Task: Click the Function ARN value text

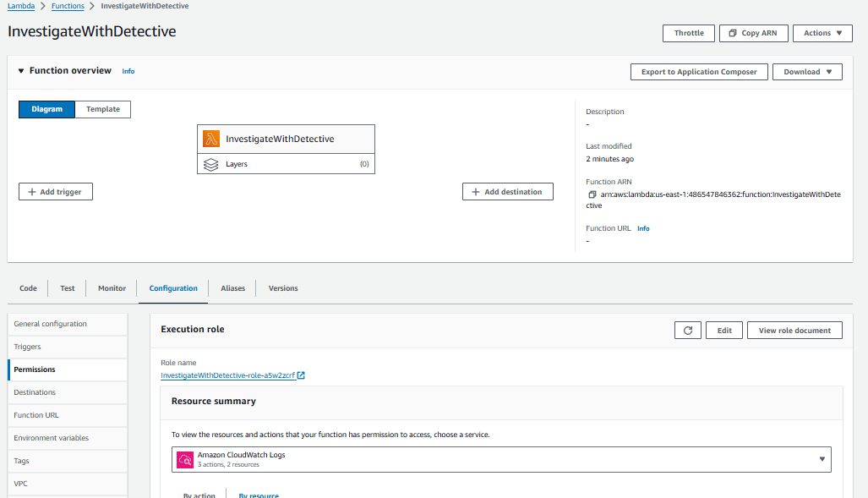Action: click(713, 200)
